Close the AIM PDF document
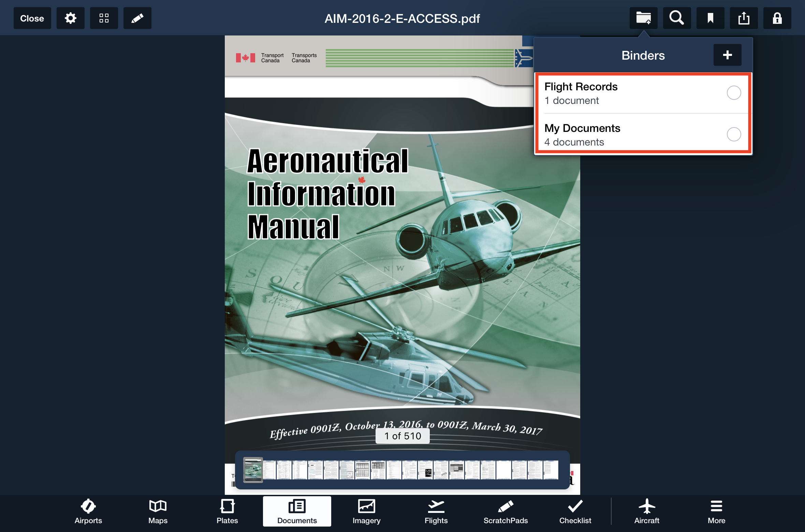This screenshot has width=805, height=532. pyautogui.click(x=32, y=18)
